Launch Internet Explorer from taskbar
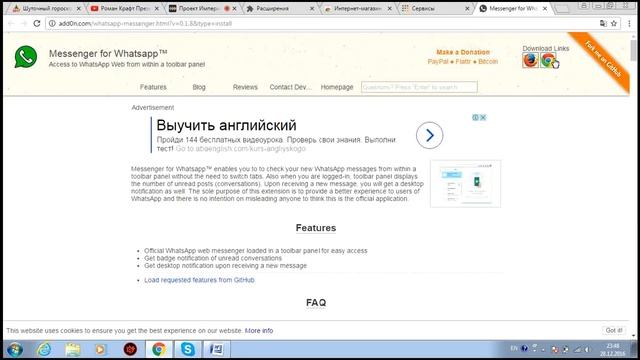 pyautogui.click(x=44, y=349)
